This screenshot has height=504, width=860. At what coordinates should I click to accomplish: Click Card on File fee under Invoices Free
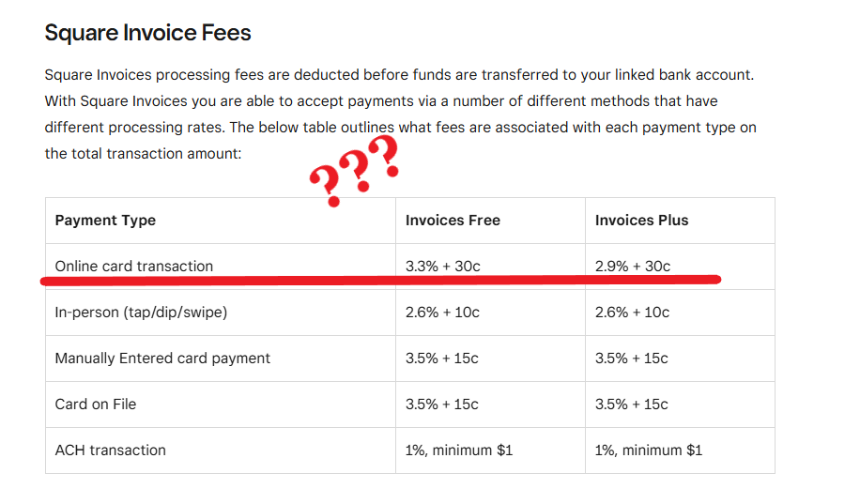[442, 404]
